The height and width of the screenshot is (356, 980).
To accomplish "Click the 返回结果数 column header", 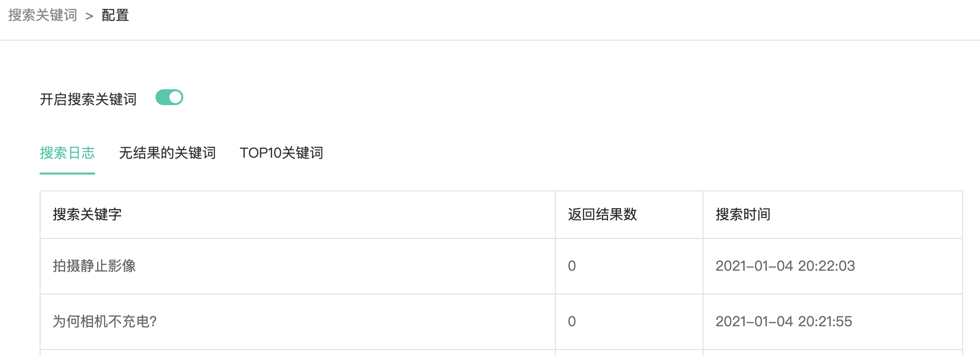I will (x=602, y=214).
